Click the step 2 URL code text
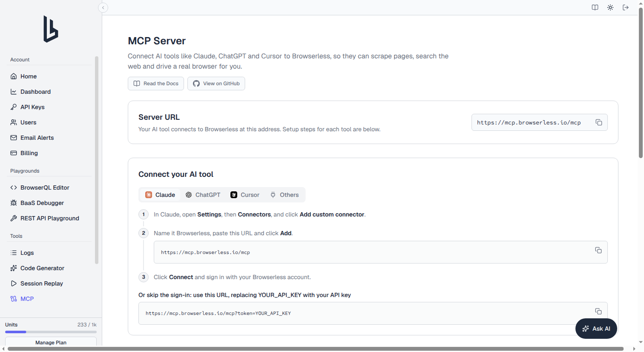The width and height of the screenshot is (644, 352). pos(205,253)
